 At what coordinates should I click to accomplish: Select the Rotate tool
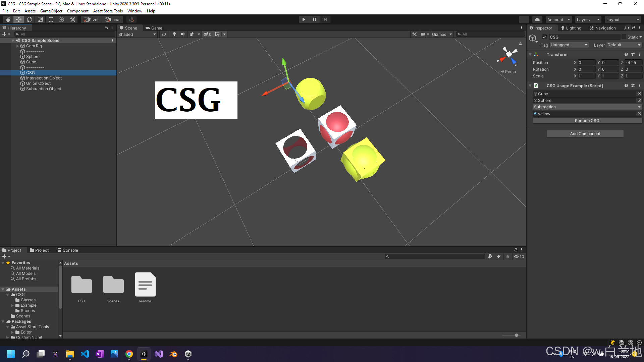(30, 19)
